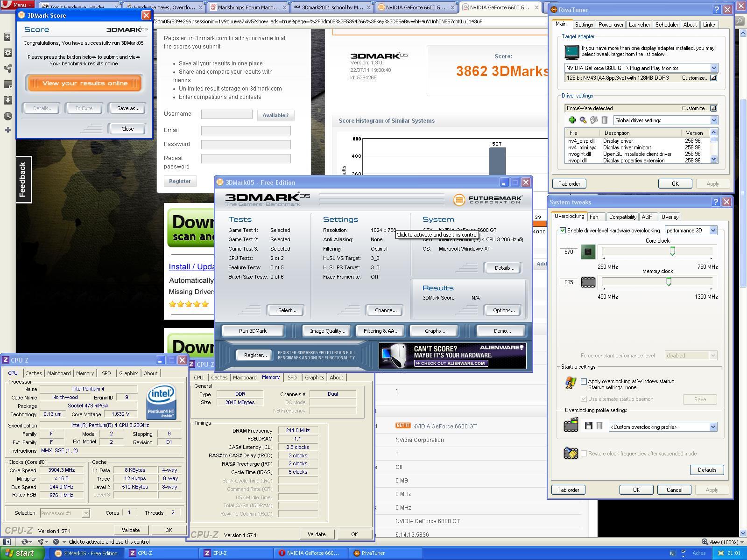The width and height of the screenshot is (747, 560).
Task: Open the dropdown arrow beside the Opera Turbo icon
Action: (x=64, y=542)
